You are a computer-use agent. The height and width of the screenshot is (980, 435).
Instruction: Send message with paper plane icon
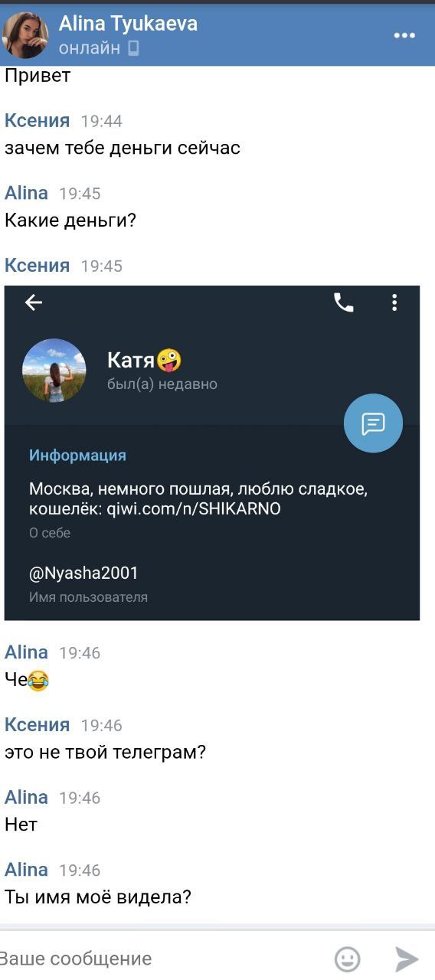point(407,959)
